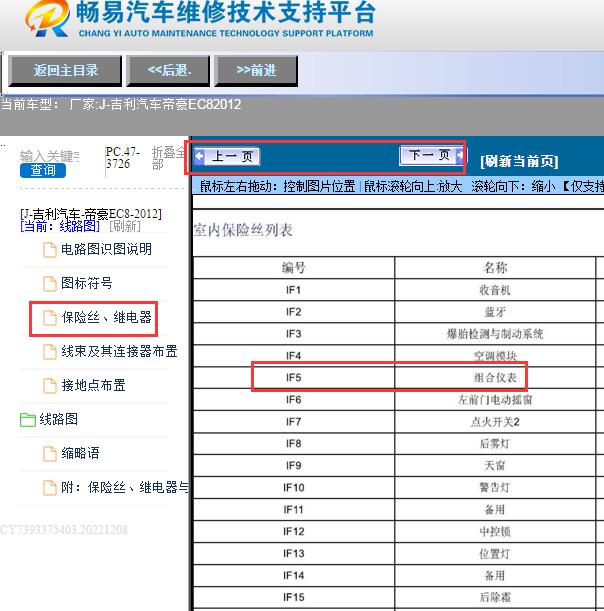Click the [刷新] link in sidebar
604x611 pixels.
click(x=125, y=226)
